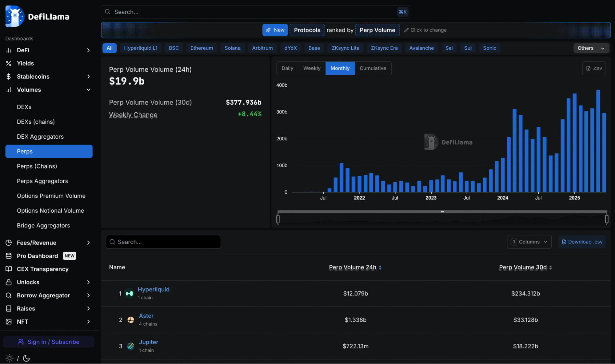The image size is (615, 364).
Task: Click Download .csv button
Action: (x=582, y=242)
